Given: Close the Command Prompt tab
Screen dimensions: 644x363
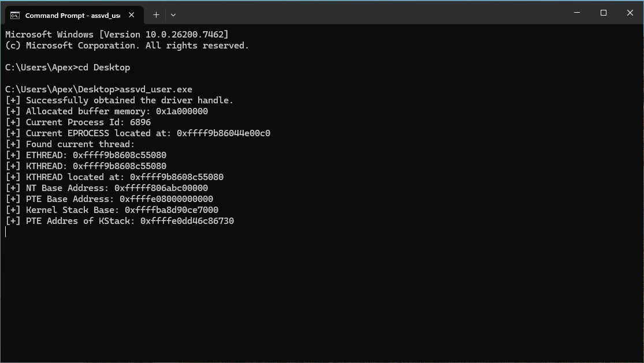Looking at the screenshot, I should (x=131, y=15).
